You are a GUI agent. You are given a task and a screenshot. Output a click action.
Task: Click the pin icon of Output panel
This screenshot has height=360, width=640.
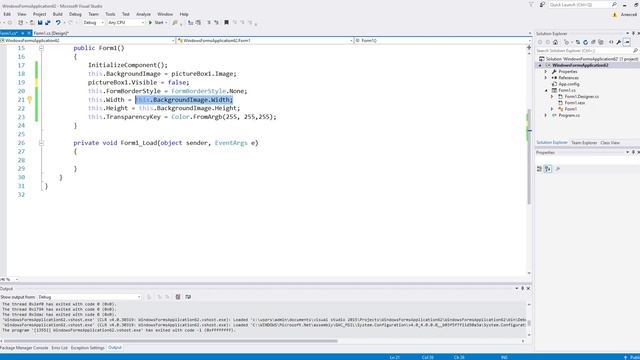point(522,288)
